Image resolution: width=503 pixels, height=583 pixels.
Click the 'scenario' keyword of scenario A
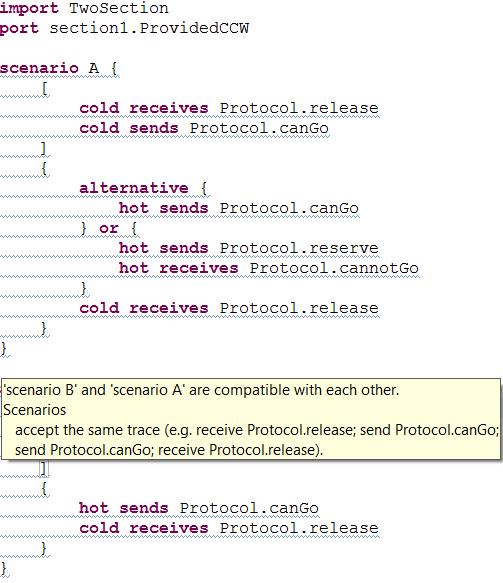pos(39,68)
